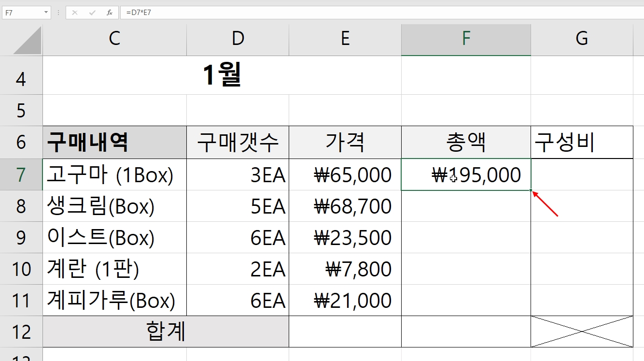Cancel the formula entry with X icon
Viewport: 644px width, 361px height.
click(74, 13)
